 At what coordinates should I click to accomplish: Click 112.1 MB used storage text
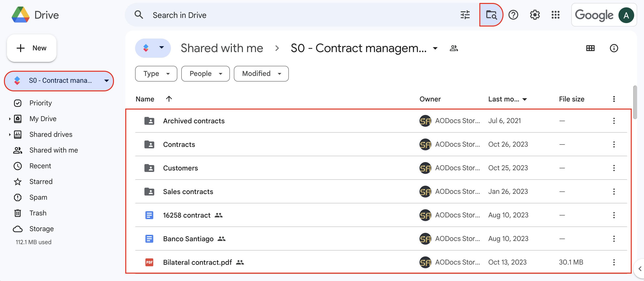[x=33, y=242]
